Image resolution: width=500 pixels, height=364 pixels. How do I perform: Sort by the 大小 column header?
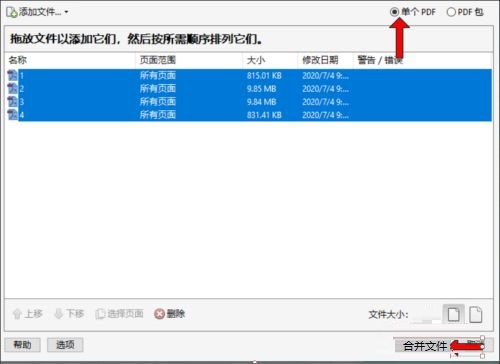pyautogui.click(x=256, y=60)
